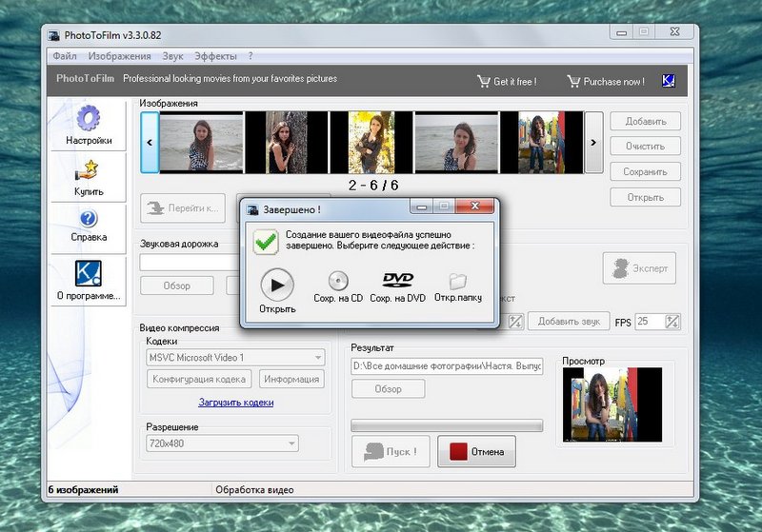Click the 2 - 6 / 6 counter text

[373, 185]
